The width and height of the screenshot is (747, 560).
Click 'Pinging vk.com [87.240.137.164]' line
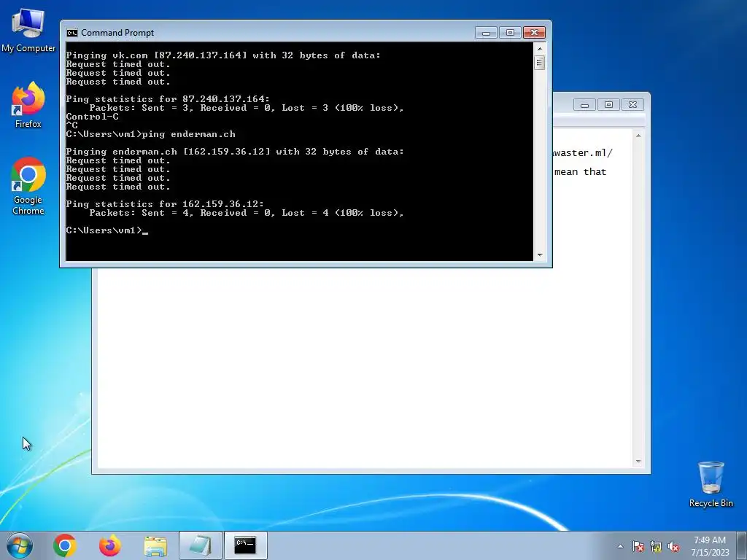[223, 55]
